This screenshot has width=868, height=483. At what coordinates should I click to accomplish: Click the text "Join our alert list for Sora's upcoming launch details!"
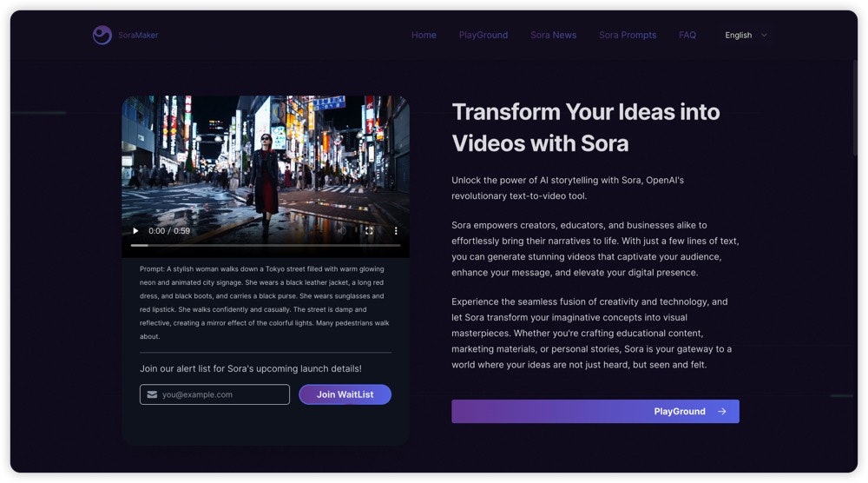coord(251,368)
